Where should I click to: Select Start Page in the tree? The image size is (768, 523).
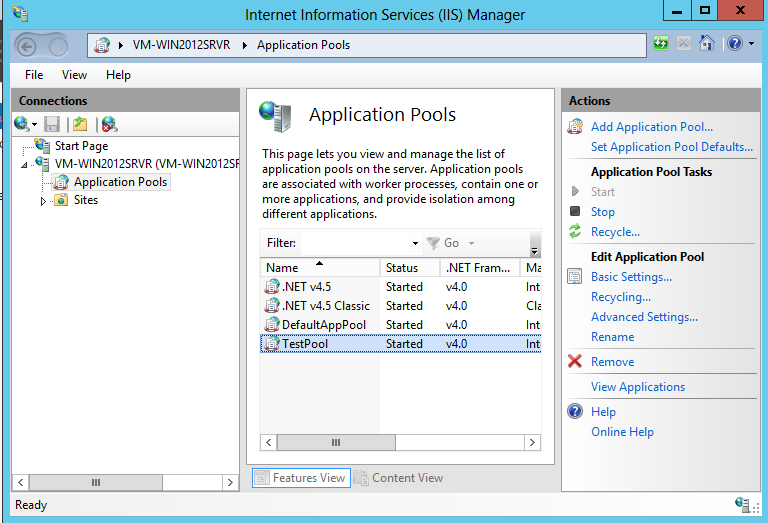pos(81,146)
